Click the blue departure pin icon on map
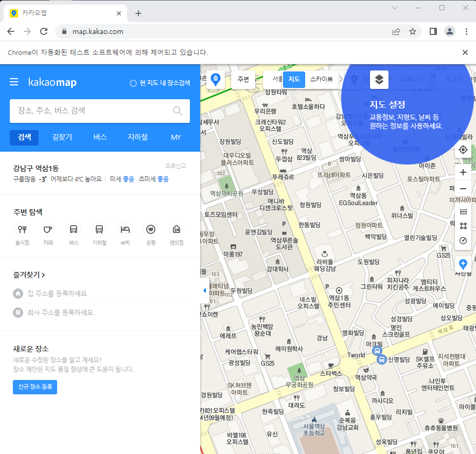 [216, 80]
